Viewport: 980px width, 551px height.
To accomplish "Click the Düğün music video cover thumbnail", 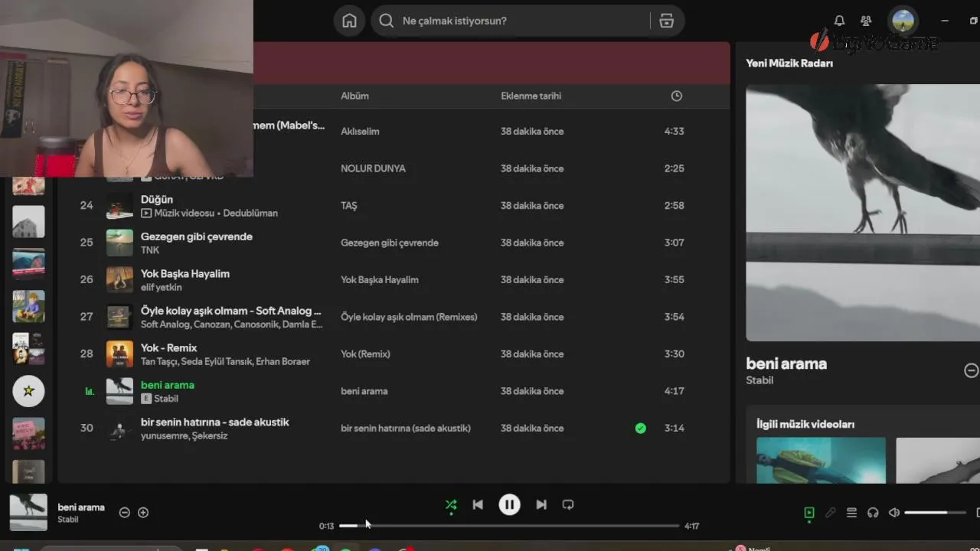I will click(119, 206).
